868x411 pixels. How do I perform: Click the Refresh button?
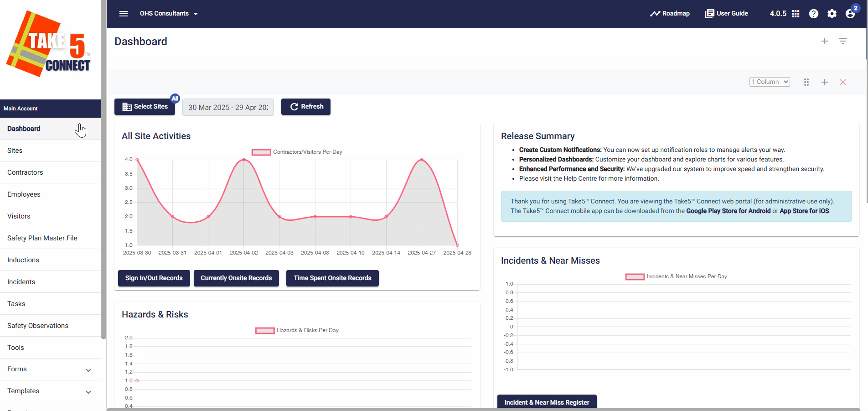[306, 107]
